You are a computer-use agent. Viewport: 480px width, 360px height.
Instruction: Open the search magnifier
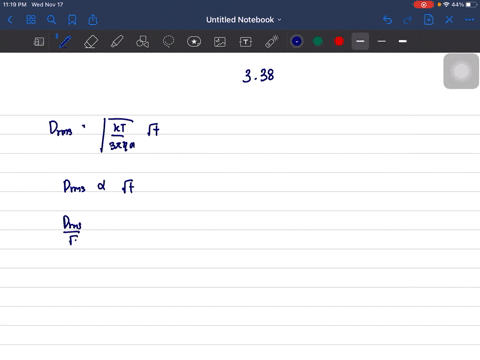[x=51, y=20]
